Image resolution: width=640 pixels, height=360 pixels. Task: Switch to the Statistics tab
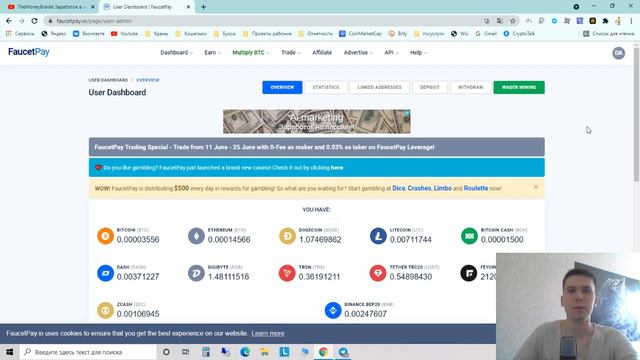pos(326,87)
